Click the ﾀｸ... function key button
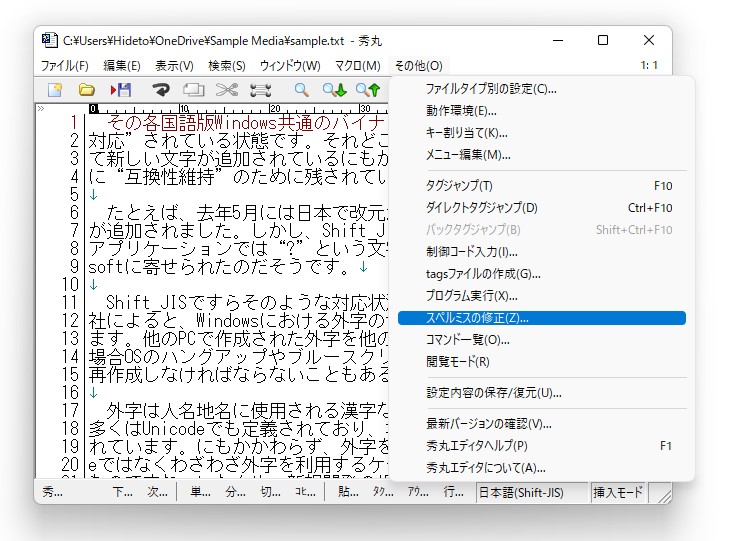The image size is (730, 541). 383,492
